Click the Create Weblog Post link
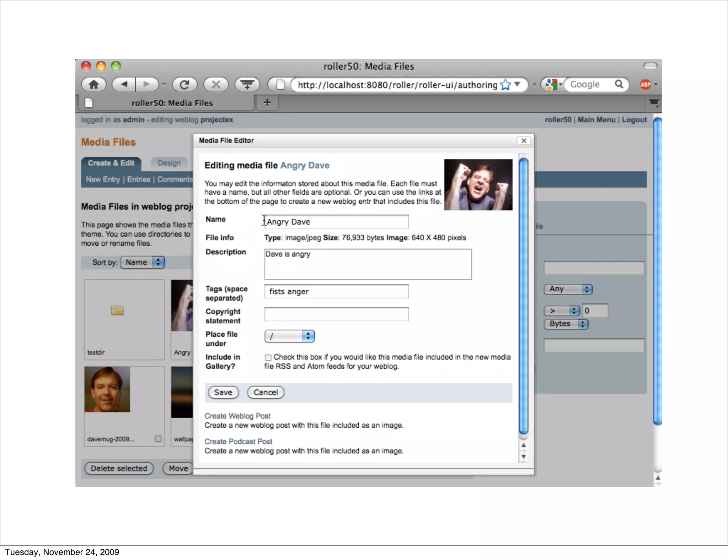 tap(237, 416)
